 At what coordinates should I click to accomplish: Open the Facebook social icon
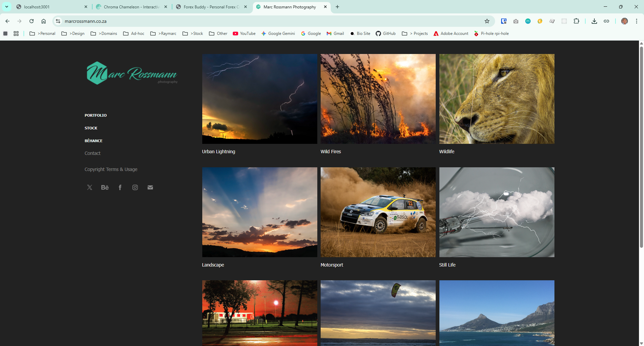pos(120,187)
